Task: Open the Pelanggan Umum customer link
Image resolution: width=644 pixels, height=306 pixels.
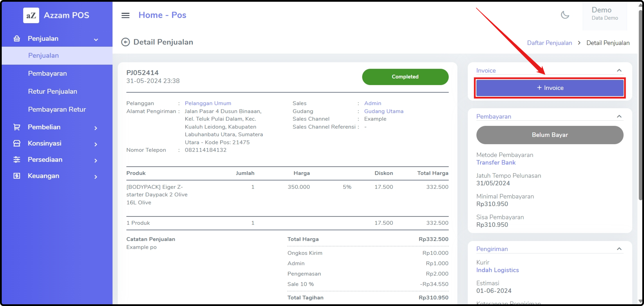Action: [208, 103]
